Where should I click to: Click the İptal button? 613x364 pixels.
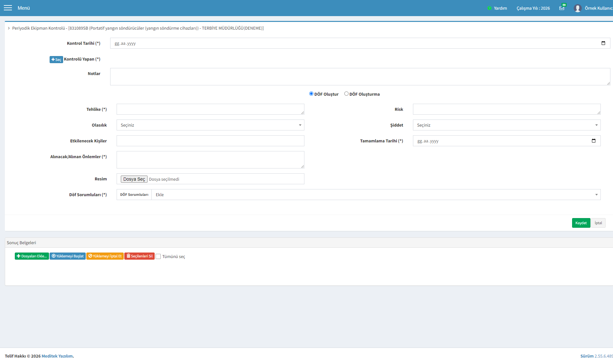[x=598, y=223]
